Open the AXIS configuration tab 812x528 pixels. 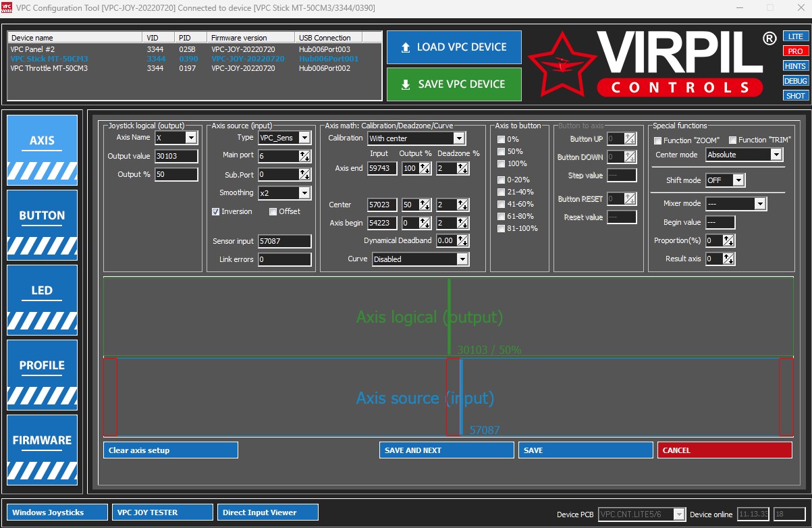coord(42,149)
